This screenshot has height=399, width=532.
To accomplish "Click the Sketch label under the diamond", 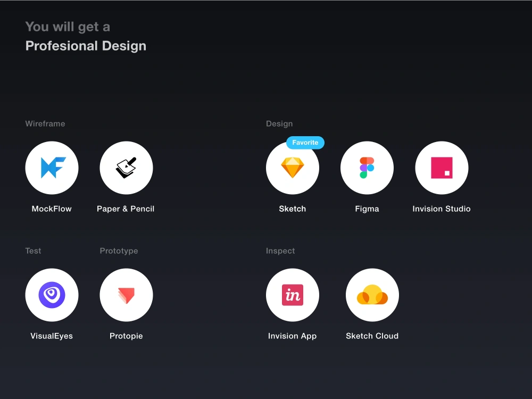I will (293, 209).
